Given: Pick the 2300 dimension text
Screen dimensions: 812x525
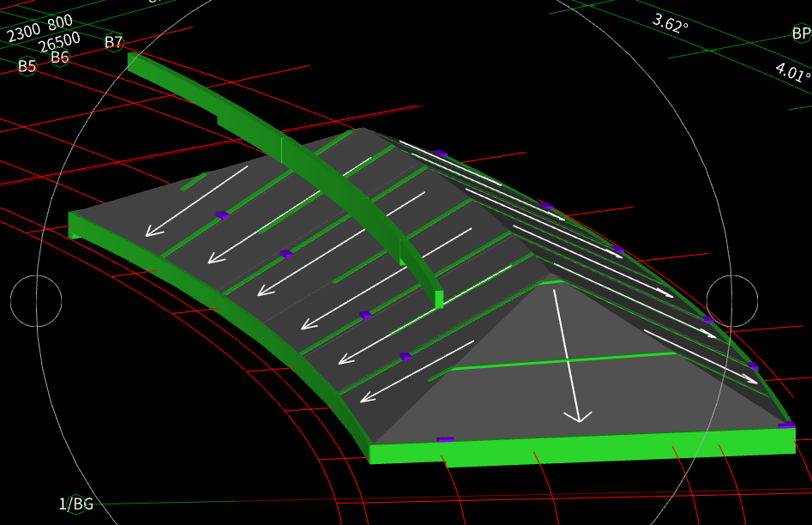Looking at the screenshot, I should click(23, 33).
